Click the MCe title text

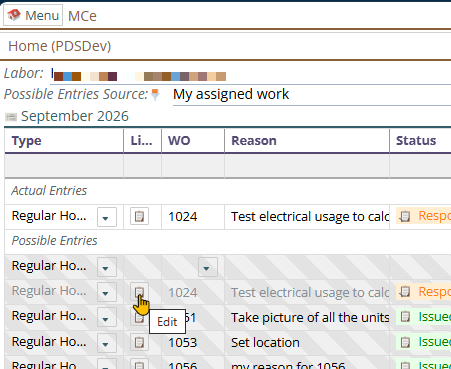coord(82,16)
